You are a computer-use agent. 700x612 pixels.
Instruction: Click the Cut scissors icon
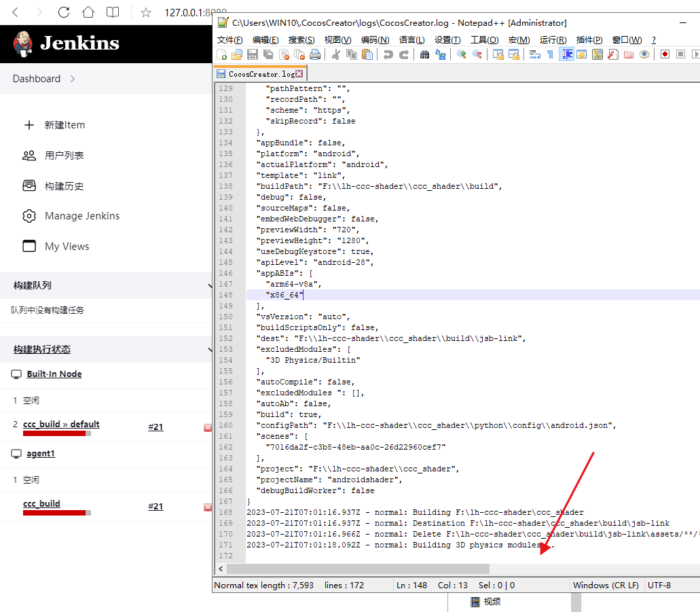tap(336, 54)
